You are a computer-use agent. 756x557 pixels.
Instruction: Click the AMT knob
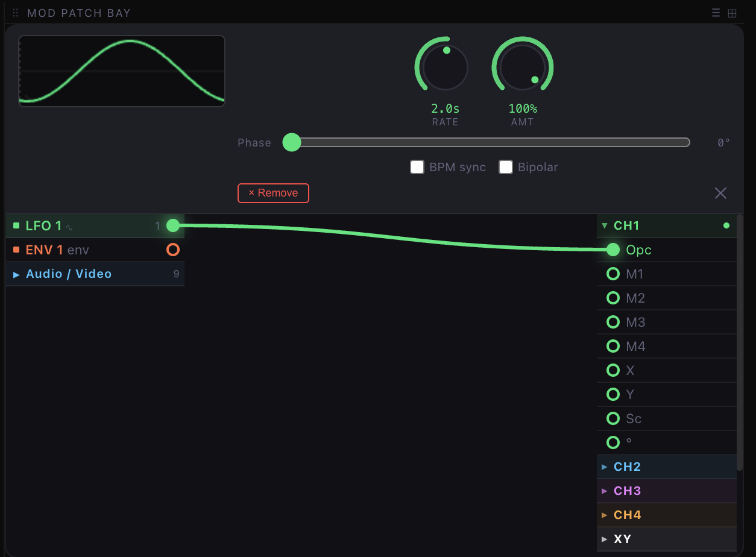coord(523,67)
